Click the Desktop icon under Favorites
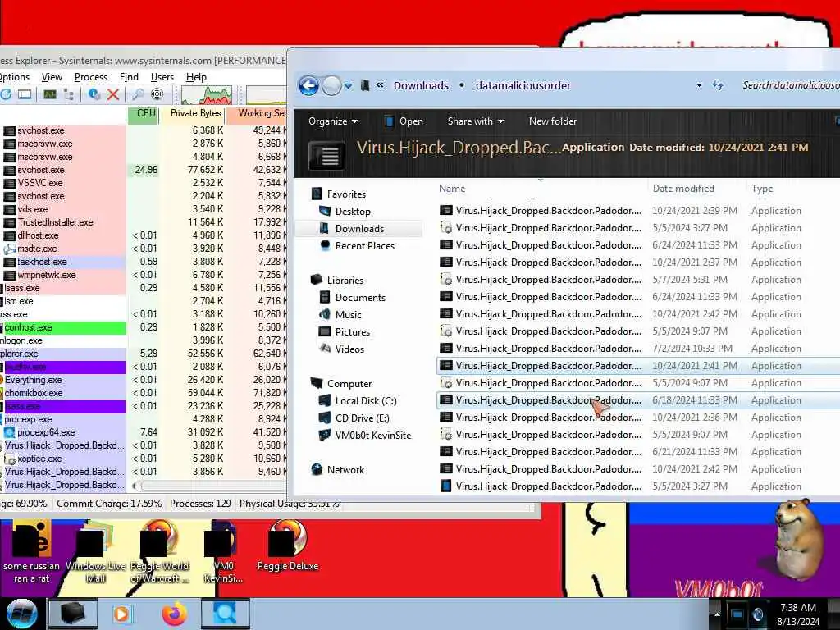 tap(324, 211)
